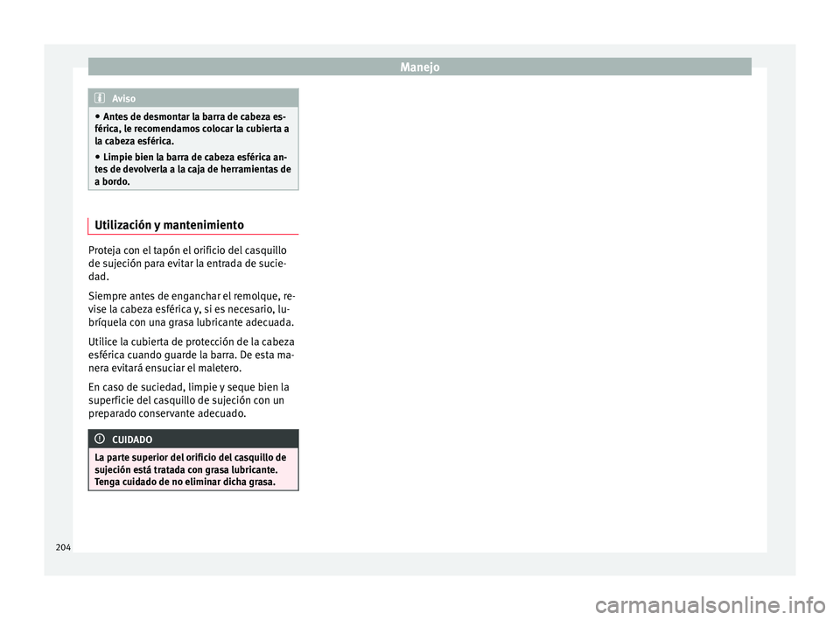Select the CUIDADO box title
Screen dimensions: 840x620
pos(132,440)
